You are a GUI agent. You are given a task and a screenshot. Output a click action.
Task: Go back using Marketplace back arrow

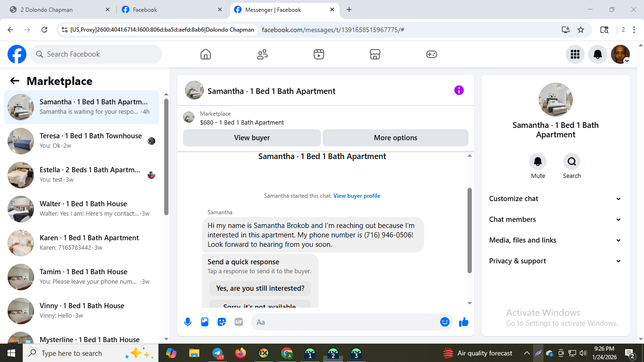click(15, 81)
